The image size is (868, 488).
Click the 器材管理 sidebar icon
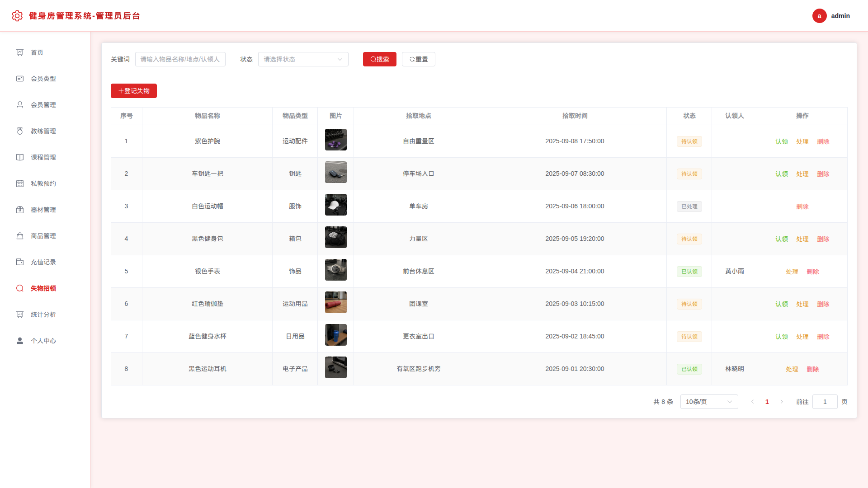[20, 210]
